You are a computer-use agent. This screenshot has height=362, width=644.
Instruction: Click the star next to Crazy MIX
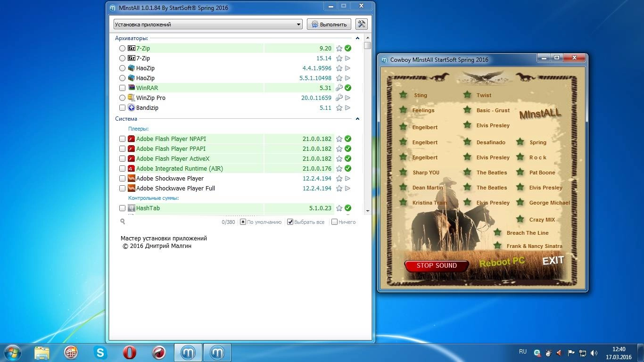coord(520,219)
